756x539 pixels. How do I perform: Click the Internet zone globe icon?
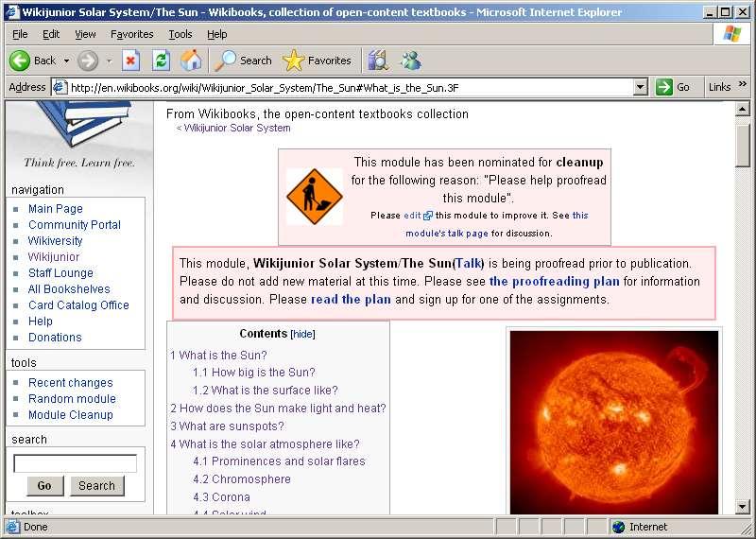pyautogui.click(x=618, y=527)
